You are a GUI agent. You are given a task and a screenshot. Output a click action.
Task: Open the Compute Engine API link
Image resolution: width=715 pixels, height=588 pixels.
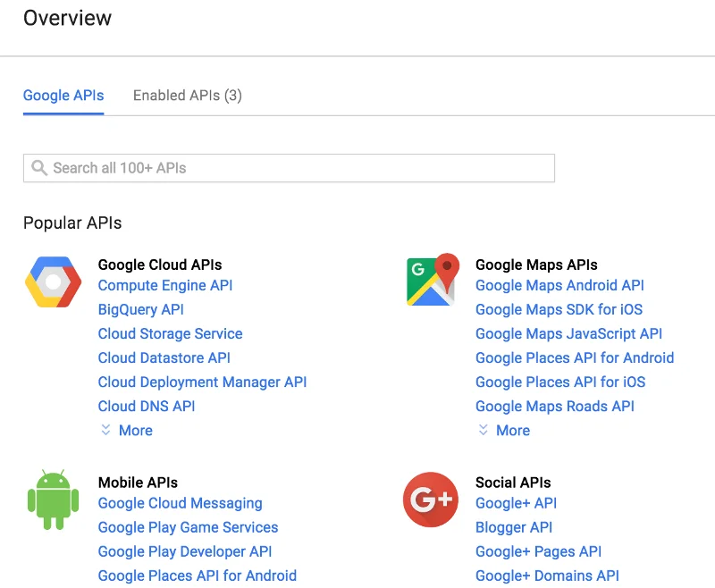(165, 285)
